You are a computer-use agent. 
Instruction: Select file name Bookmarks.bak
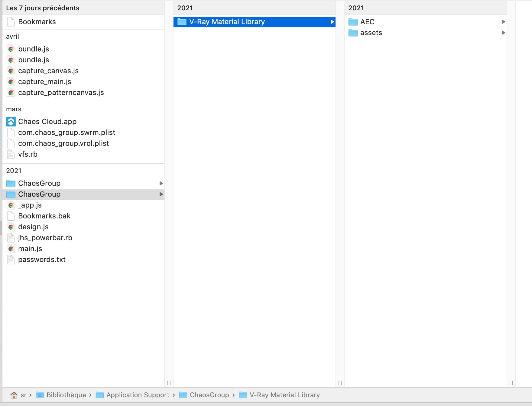tap(44, 216)
